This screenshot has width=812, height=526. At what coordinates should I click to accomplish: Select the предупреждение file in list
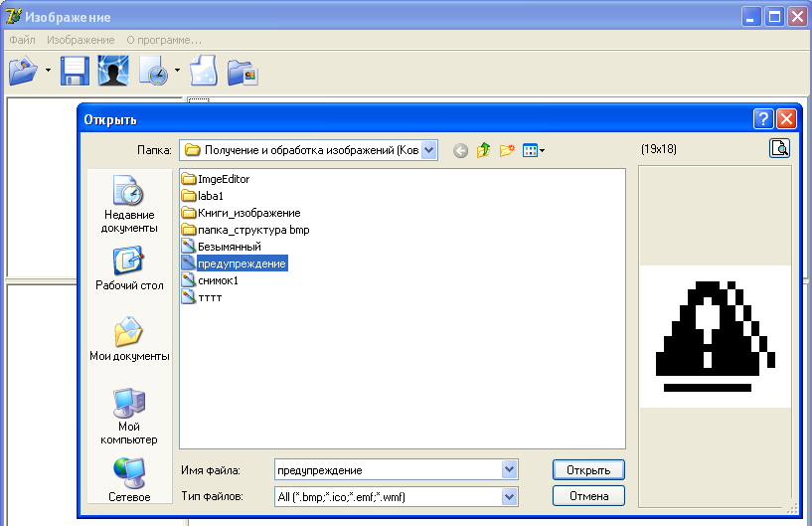(235, 263)
